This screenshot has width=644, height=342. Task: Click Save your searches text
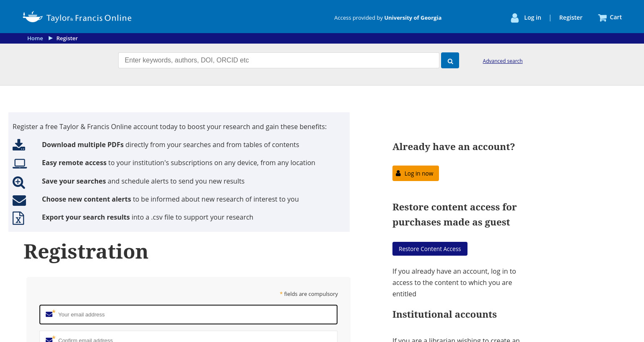[74, 181]
